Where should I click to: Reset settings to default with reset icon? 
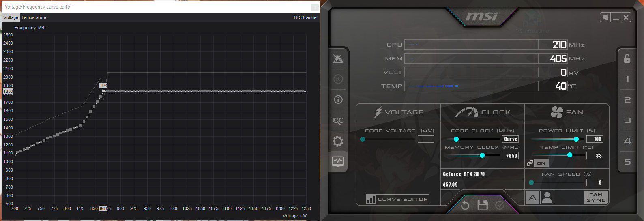point(465,206)
